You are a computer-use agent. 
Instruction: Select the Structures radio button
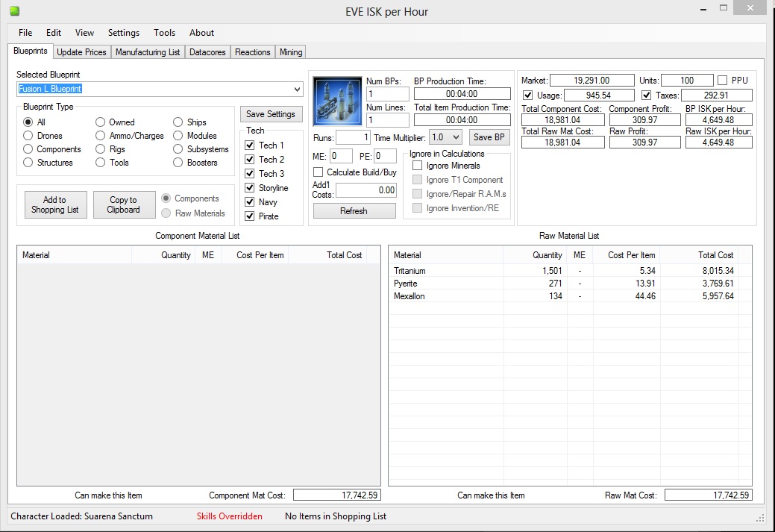(28, 162)
